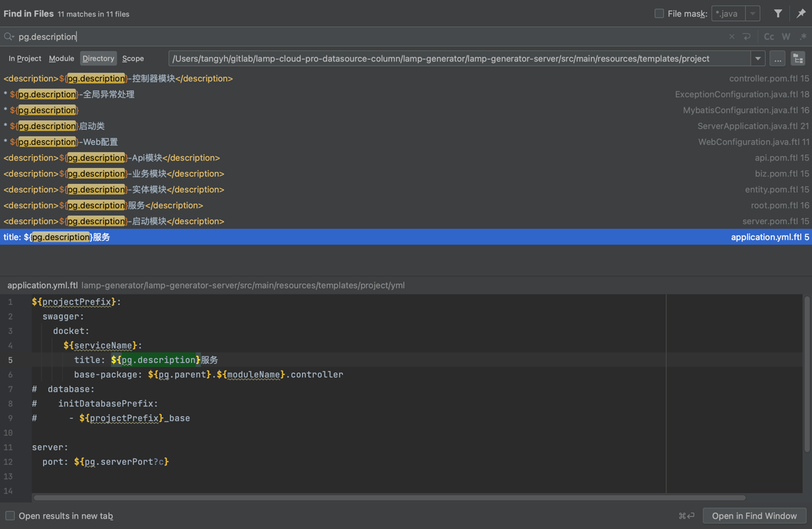Image resolution: width=812 pixels, height=529 pixels.
Task: Open the search filter options funnel icon
Action: click(x=778, y=14)
